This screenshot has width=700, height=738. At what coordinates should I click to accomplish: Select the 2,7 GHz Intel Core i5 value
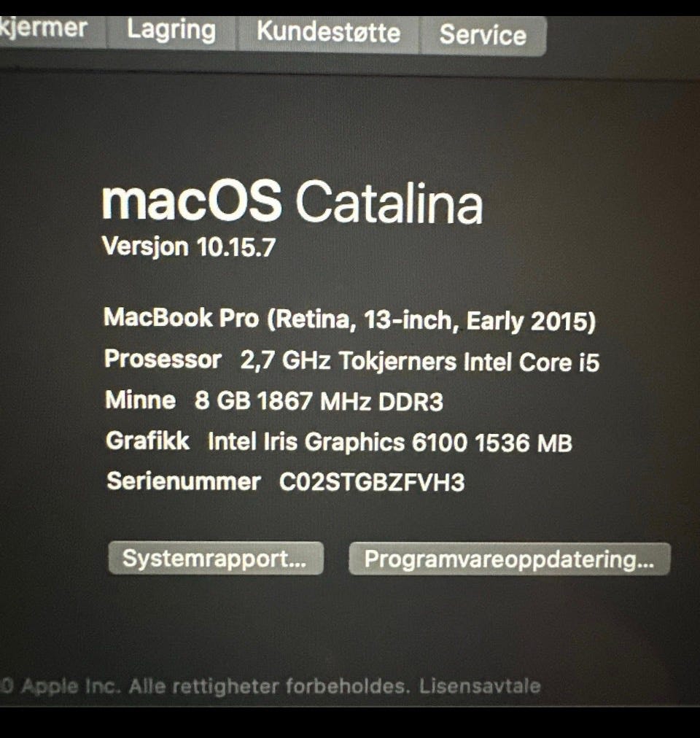tap(420, 362)
